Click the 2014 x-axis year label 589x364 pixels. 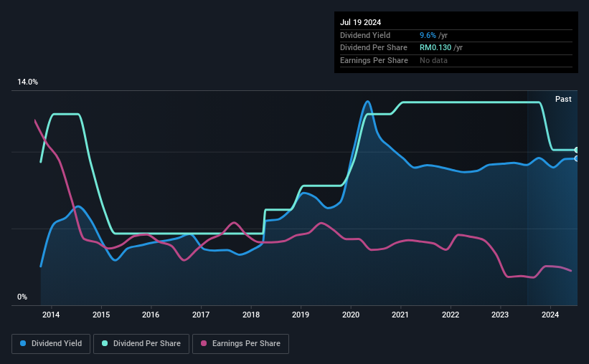coord(51,315)
